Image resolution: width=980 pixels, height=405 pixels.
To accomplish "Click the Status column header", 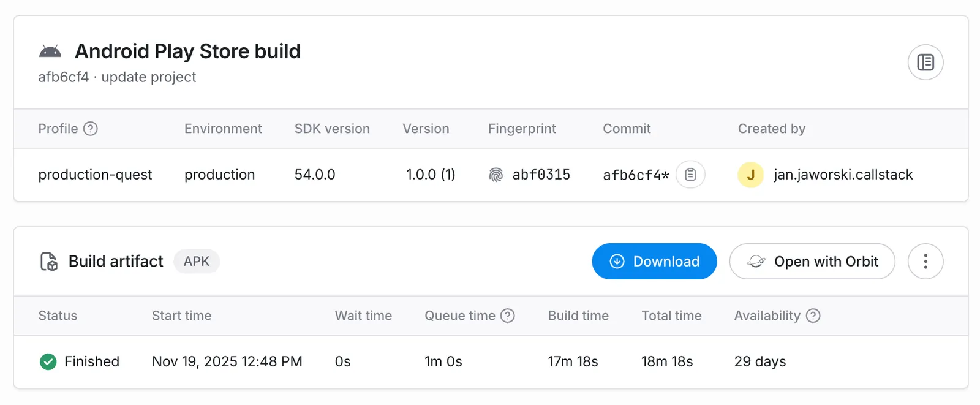I will tap(58, 316).
